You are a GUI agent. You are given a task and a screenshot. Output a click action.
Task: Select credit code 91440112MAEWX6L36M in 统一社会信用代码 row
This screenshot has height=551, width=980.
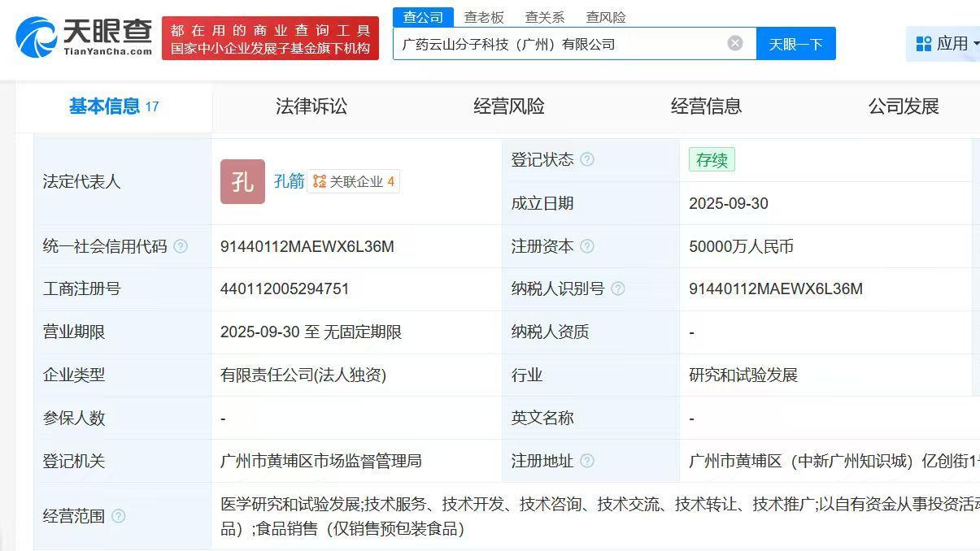[x=307, y=246]
